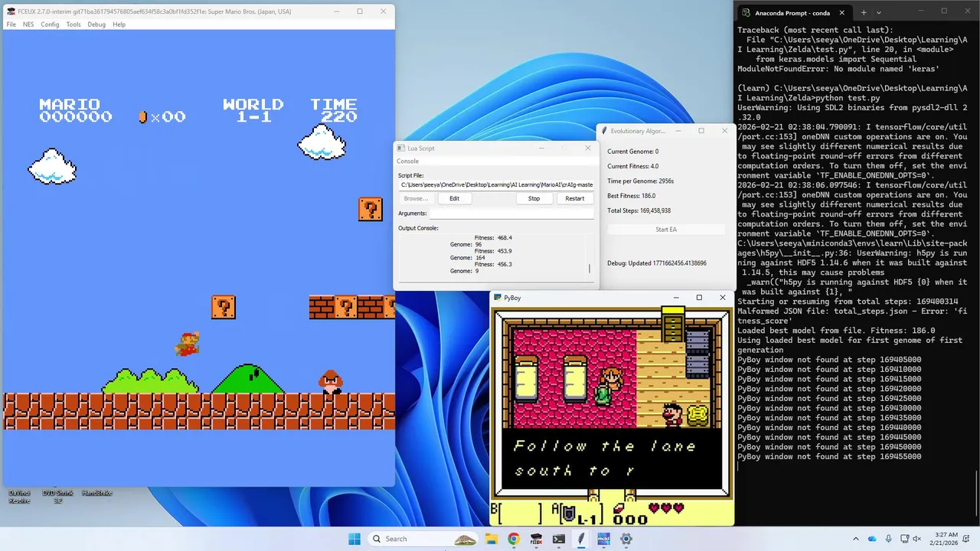Open File Explorer from the taskbar
980x551 pixels.
pos(492,539)
